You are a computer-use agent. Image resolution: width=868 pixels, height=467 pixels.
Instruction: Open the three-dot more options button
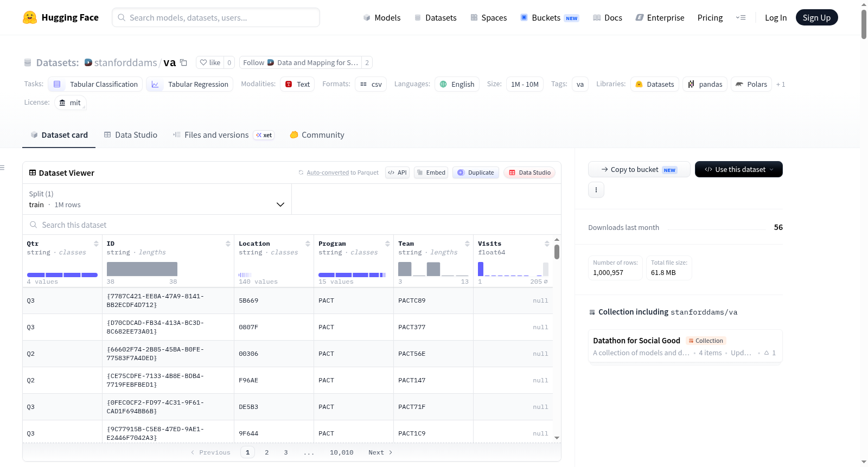(596, 190)
